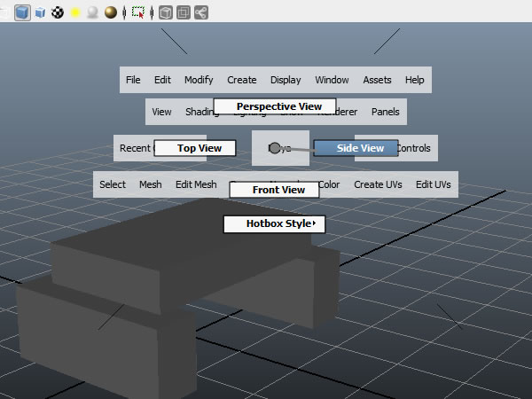Open the Create UVs hotbox menu
Screen dimensions: 532x399
[x=378, y=184]
